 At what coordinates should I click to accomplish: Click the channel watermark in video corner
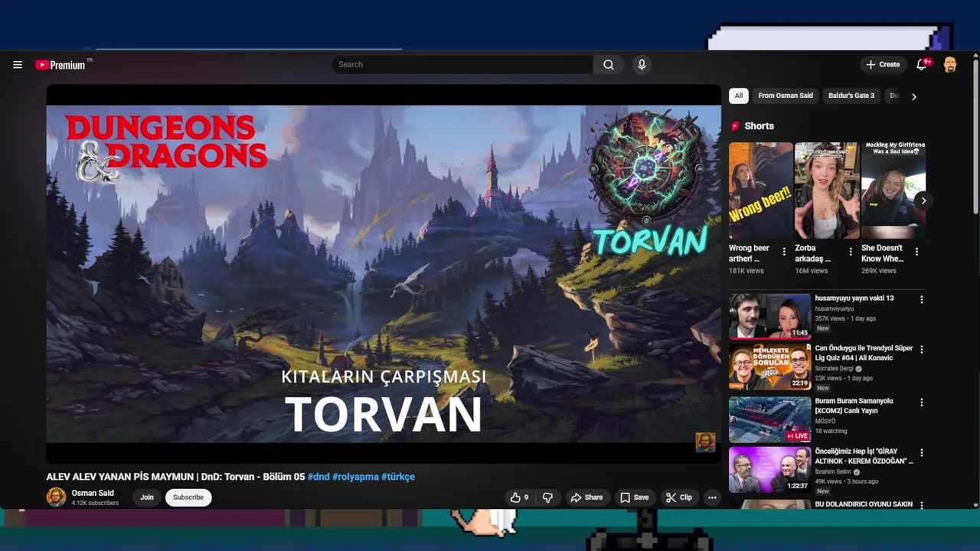click(705, 442)
